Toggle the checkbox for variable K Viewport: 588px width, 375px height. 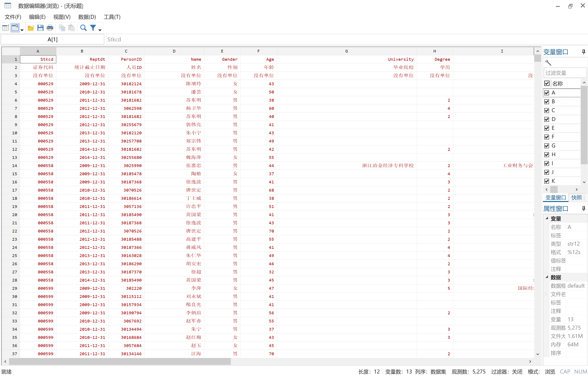click(547, 181)
